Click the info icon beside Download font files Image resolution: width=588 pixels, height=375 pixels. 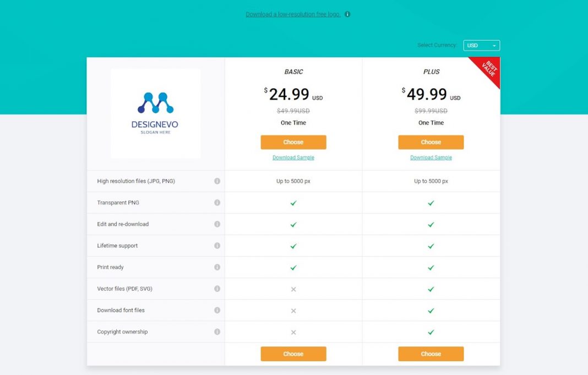pos(217,310)
